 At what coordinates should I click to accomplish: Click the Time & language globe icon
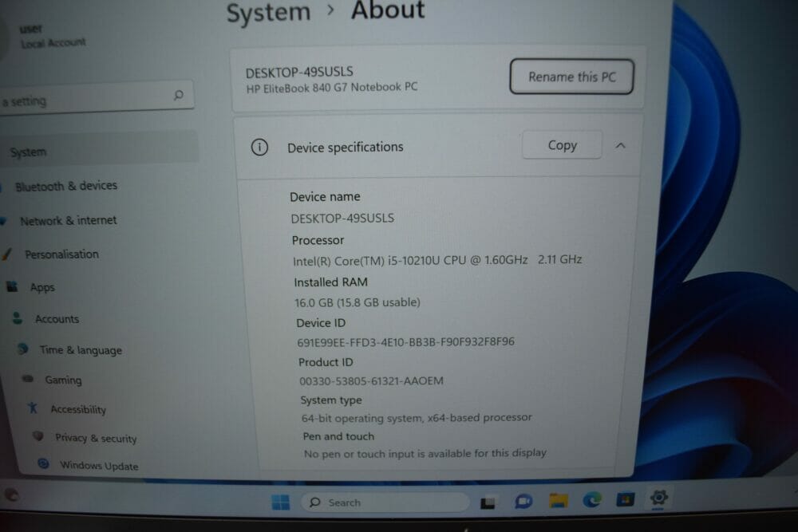tap(23, 349)
